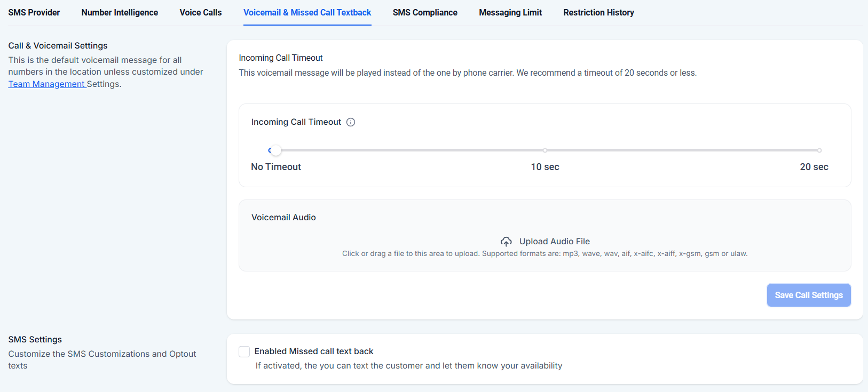Enable the Missed call text back checkbox
868x392 pixels.
tap(244, 351)
